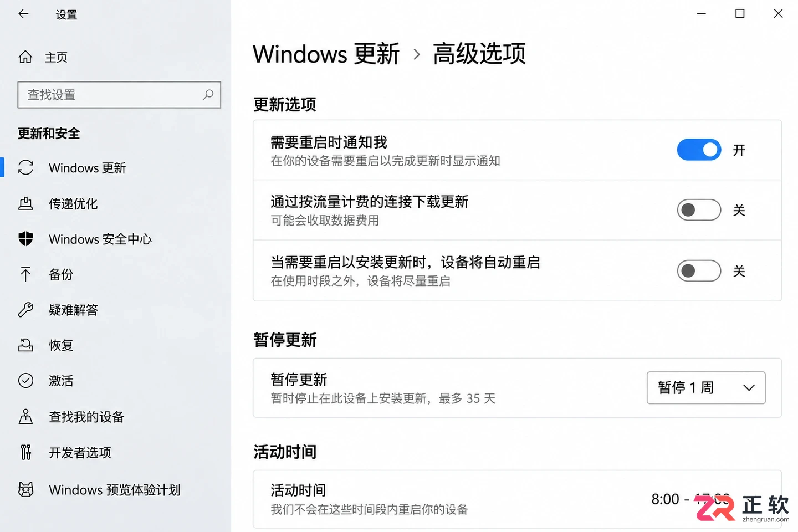Image resolution: width=798 pixels, height=532 pixels.
Task: Click the back arrow icon
Action: [23, 14]
